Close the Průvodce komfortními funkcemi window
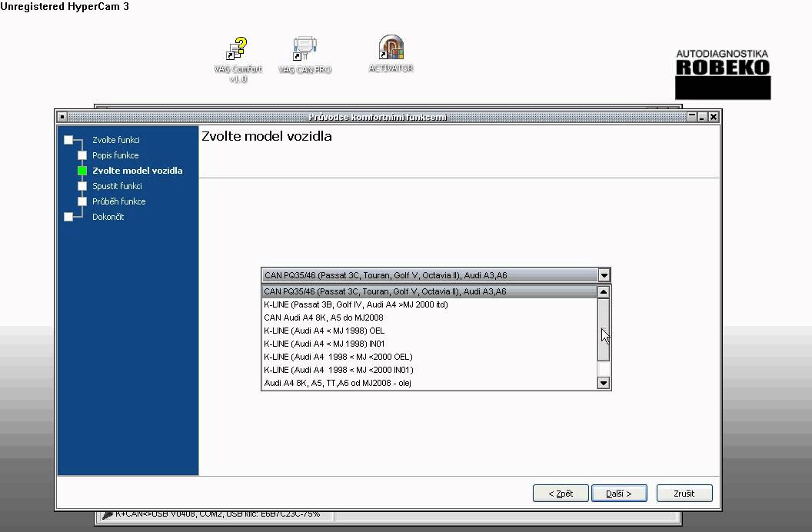 pos(714,117)
